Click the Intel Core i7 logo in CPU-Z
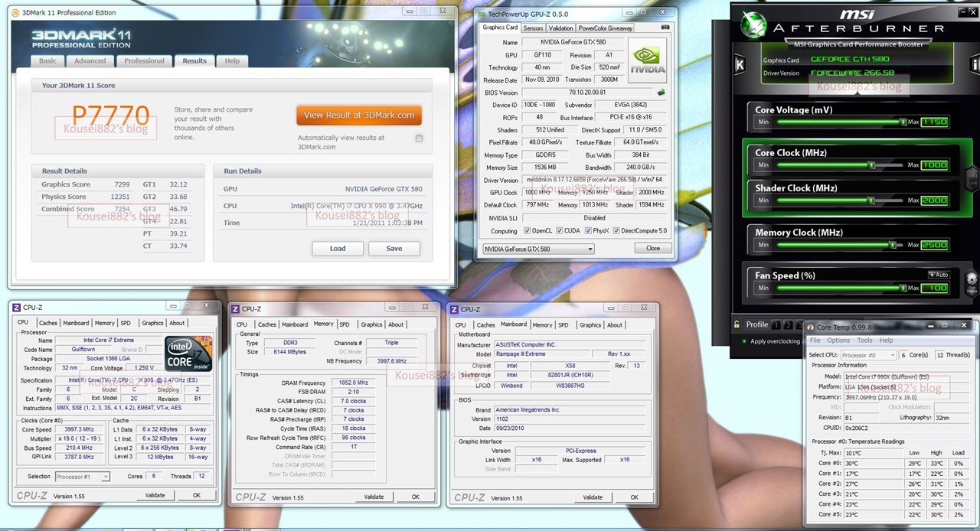Image resolution: width=980 pixels, height=531 pixels. (x=188, y=353)
